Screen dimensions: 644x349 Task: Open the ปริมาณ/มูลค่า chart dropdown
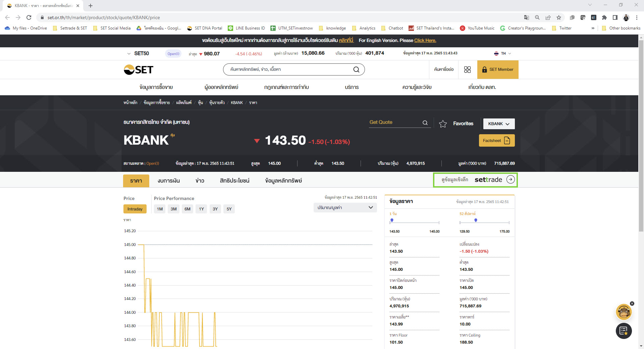click(x=345, y=207)
